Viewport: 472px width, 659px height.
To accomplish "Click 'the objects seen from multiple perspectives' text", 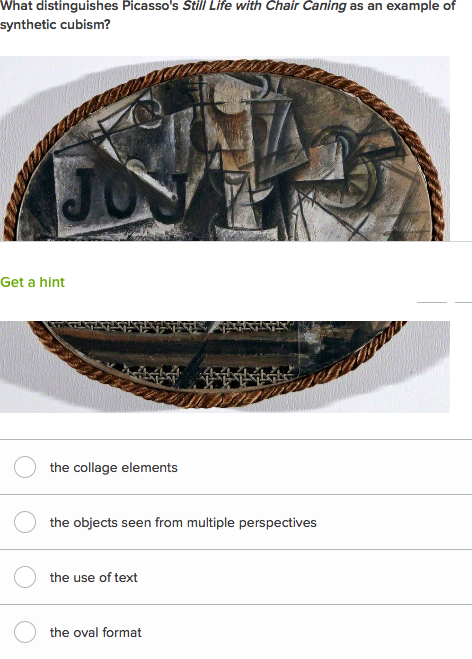I will pos(183,522).
